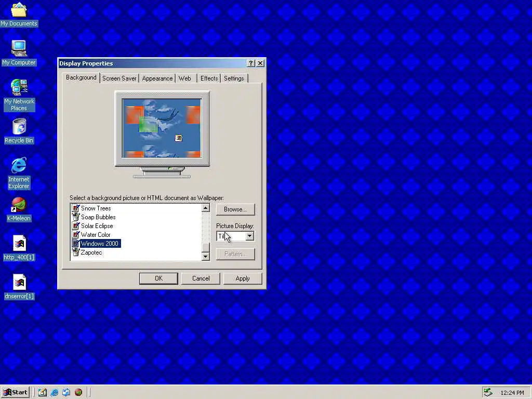Close the Display Properties dialog
This screenshot has height=399, width=532.
tap(260, 63)
